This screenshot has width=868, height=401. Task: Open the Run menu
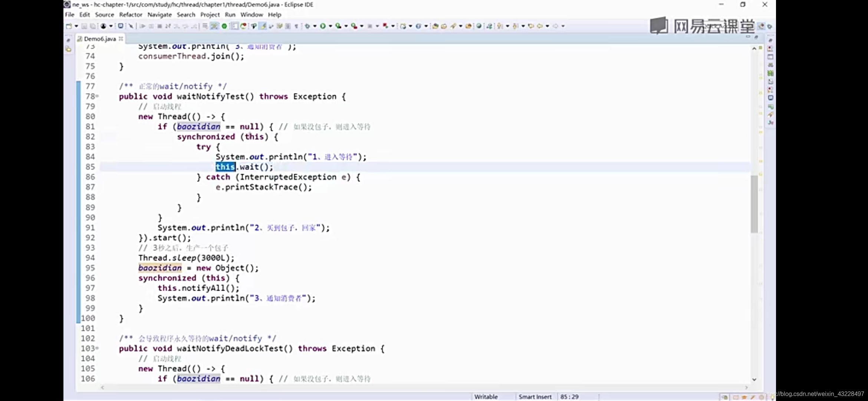[230, 14]
